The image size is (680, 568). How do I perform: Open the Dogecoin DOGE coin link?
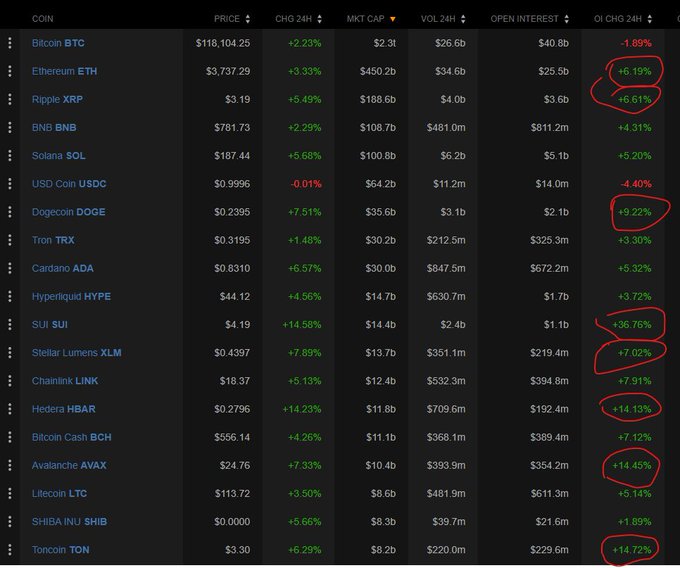69,212
